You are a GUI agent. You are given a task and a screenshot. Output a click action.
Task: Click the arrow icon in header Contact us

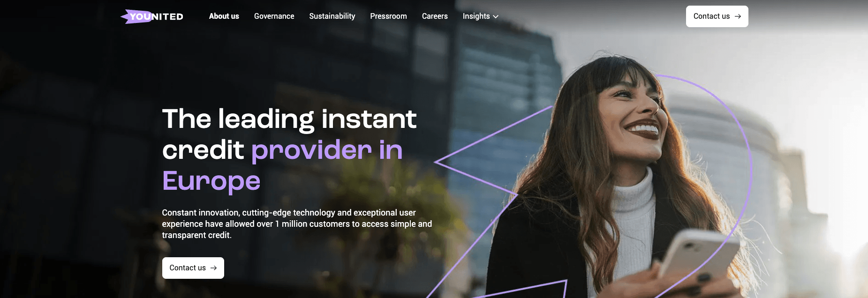pyautogui.click(x=738, y=16)
